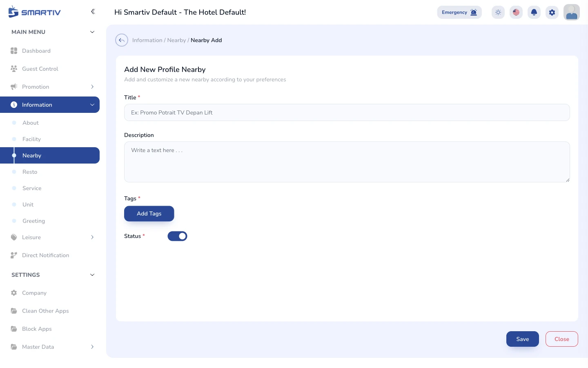This screenshot has height=368, width=588.
Task: Open notifications bell icon
Action: [534, 12]
